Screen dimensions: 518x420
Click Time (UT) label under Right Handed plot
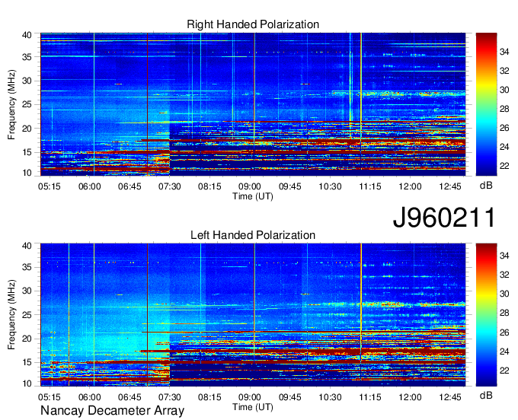pyautogui.click(x=253, y=196)
